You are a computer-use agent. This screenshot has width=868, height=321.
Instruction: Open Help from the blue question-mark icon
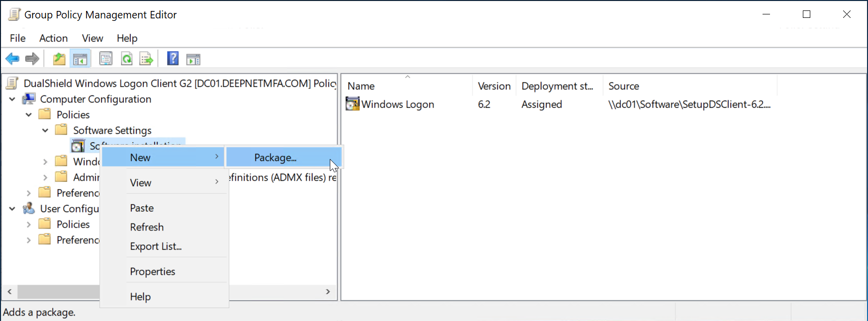pyautogui.click(x=173, y=59)
